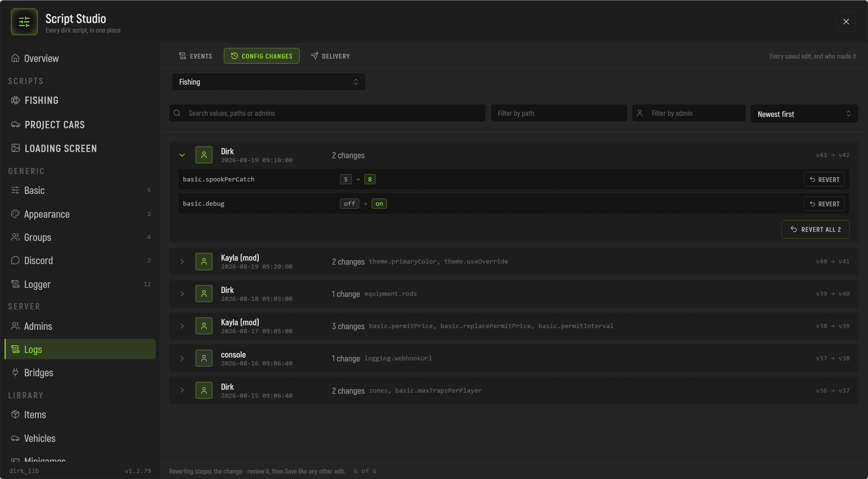Expand Dirk's equipment.rods change entry
Image resolution: width=868 pixels, height=479 pixels.
coord(182,294)
